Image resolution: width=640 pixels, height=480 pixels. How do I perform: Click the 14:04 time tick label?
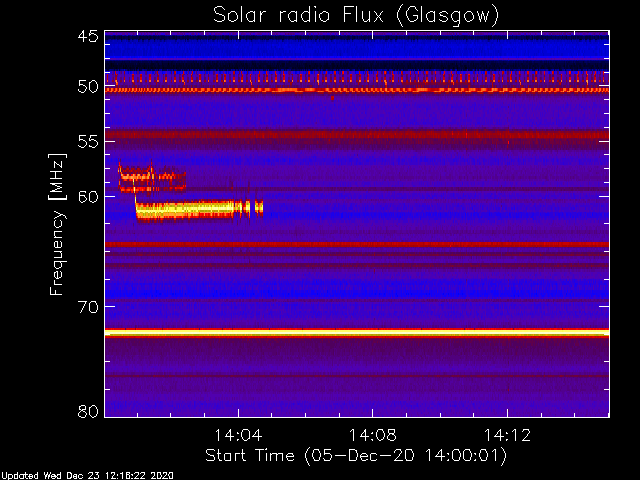[x=238, y=435]
